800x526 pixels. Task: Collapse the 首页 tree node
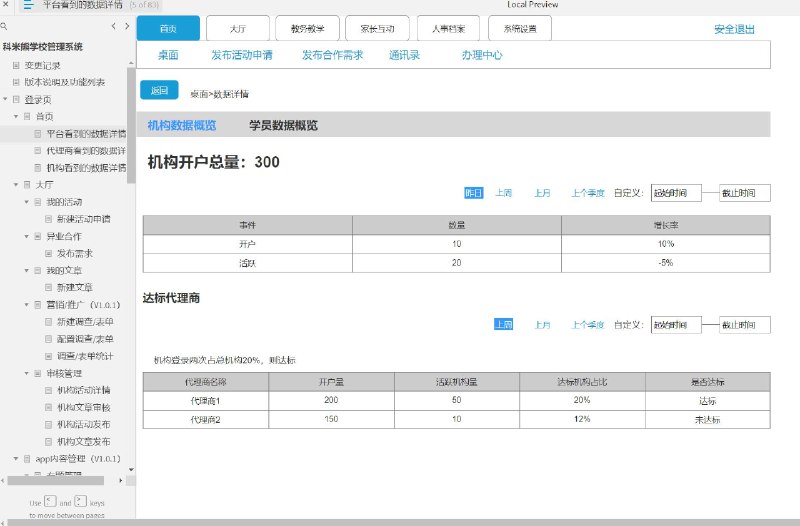click(16, 116)
